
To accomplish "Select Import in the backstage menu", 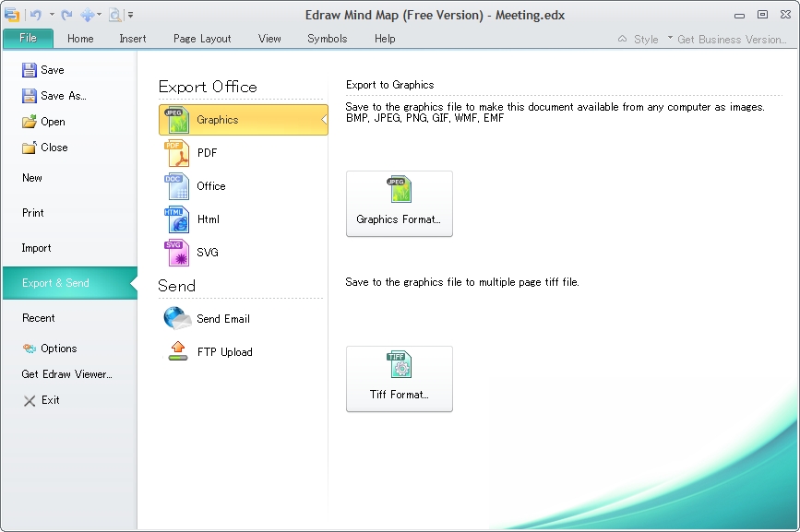I will 36,248.
